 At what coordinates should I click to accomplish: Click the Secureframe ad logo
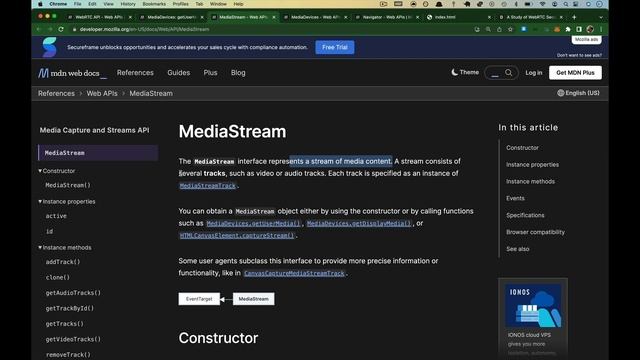(49, 47)
